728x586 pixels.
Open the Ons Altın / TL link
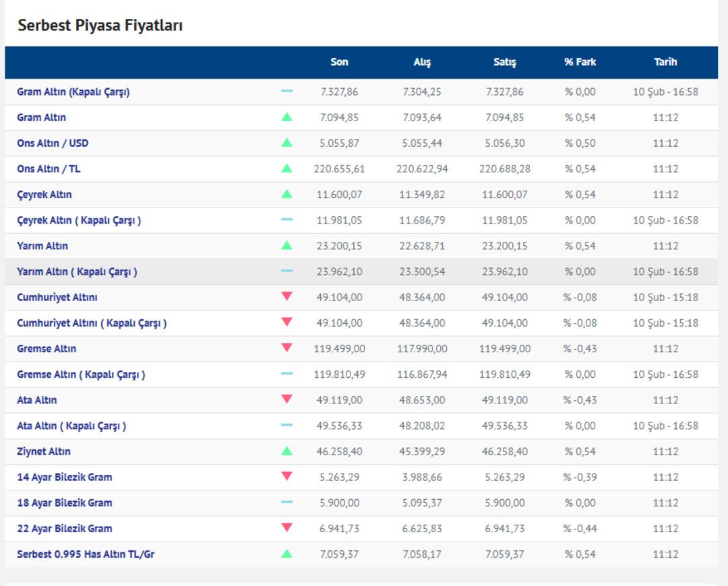(49, 169)
